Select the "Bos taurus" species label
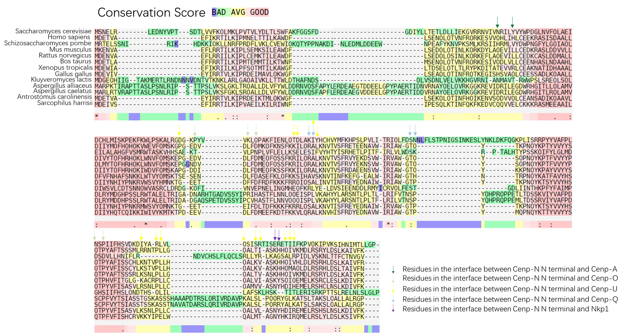644x333 pixels. 76,61
